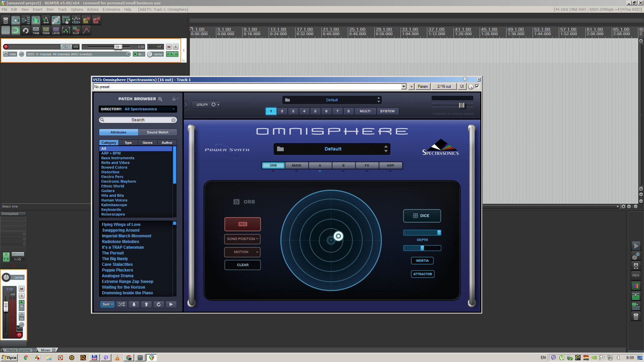Click the pin icon on Omnisphere window title
This screenshot has height=362, width=644.
(x=465, y=79)
